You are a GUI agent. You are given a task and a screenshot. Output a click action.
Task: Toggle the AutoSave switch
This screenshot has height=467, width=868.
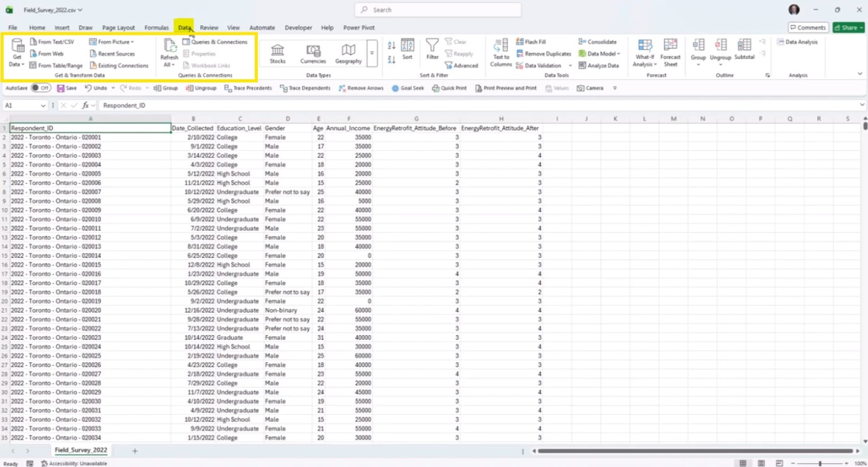click(40, 88)
